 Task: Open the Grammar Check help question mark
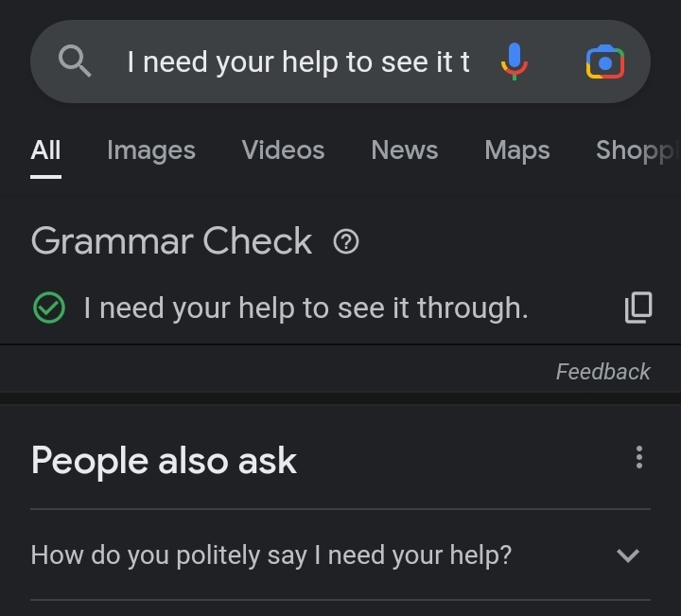[x=346, y=241]
